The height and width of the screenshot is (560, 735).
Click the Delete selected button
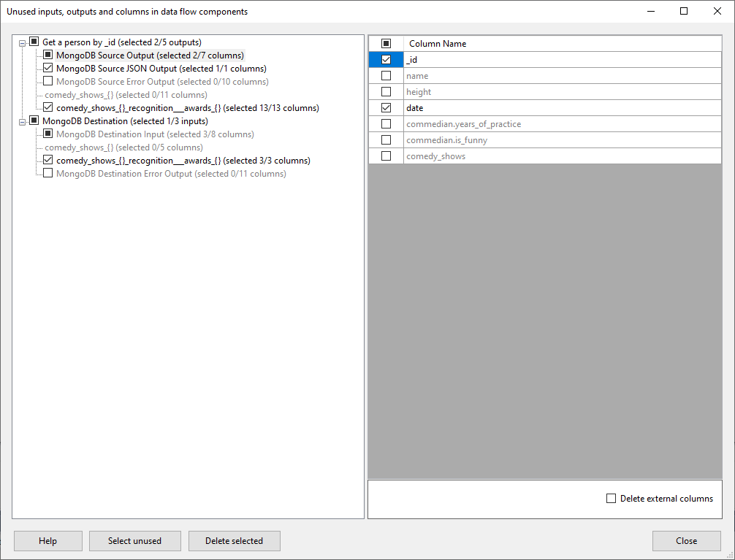(x=234, y=541)
